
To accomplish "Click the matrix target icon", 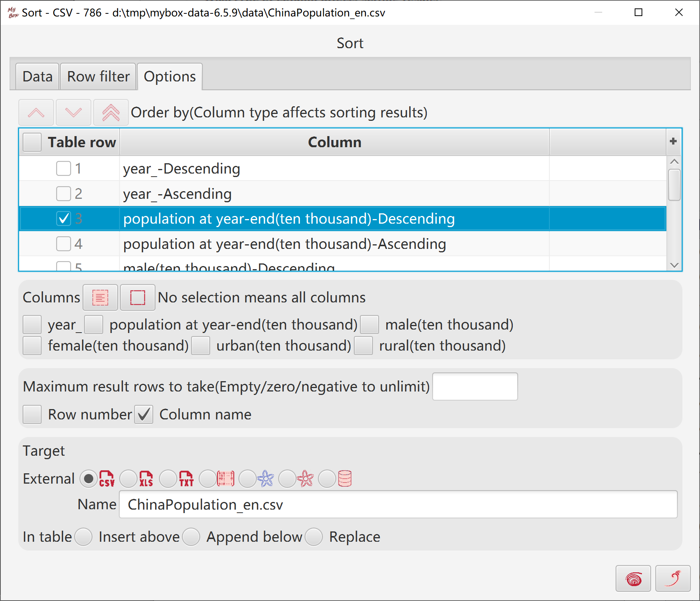I will point(226,479).
